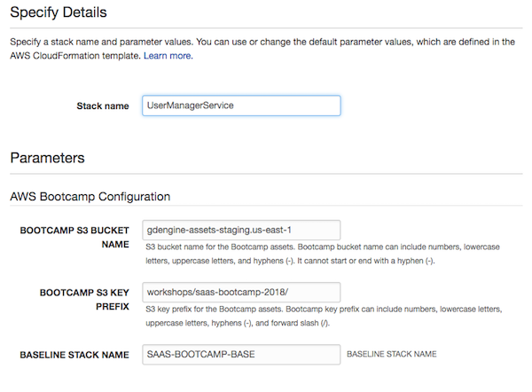The width and height of the screenshot is (532, 392).
Task: Click the S3 key prefix helper text
Action: (x=324, y=316)
